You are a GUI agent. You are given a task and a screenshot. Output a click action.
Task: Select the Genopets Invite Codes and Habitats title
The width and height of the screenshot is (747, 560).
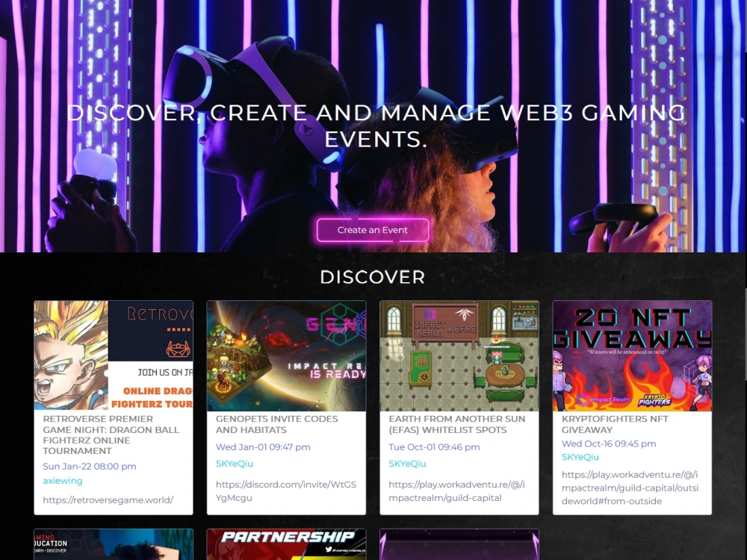277,424
